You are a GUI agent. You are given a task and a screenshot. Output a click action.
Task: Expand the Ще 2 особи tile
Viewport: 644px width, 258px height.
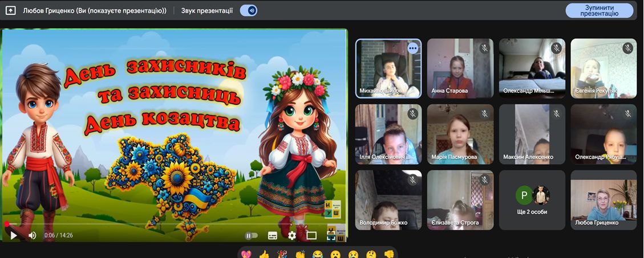pos(532,199)
